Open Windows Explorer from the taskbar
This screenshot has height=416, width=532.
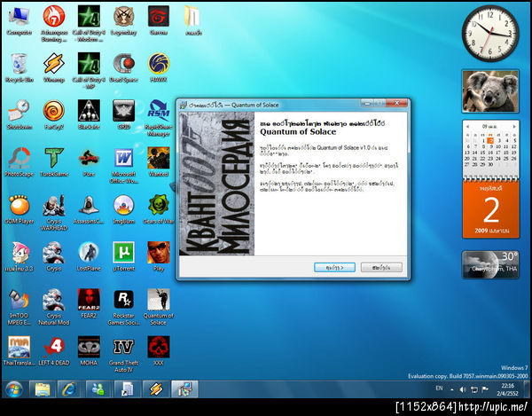[43, 389]
